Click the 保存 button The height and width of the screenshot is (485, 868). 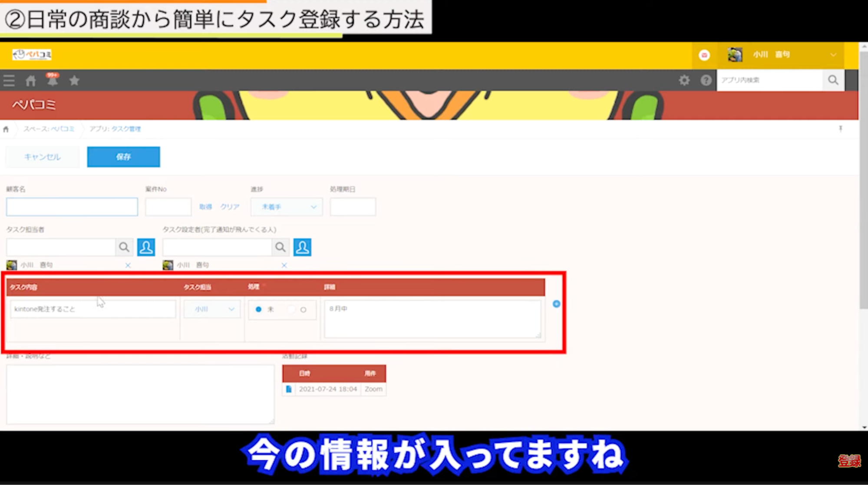point(123,157)
